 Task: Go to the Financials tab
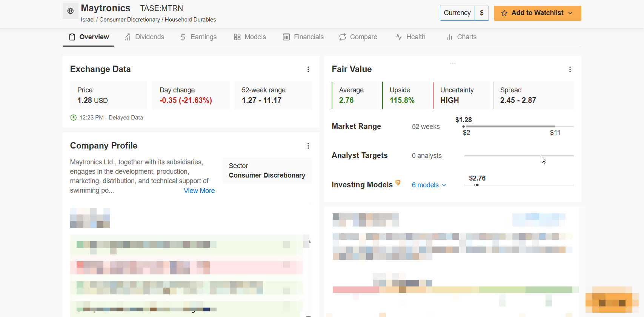pyautogui.click(x=303, y=37)
